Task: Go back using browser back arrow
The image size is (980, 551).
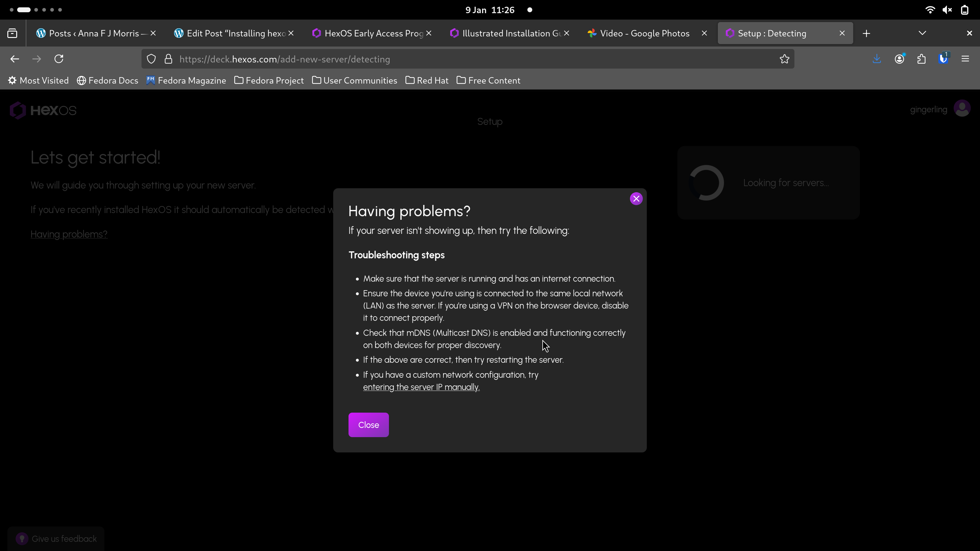Action: point(14,59)
